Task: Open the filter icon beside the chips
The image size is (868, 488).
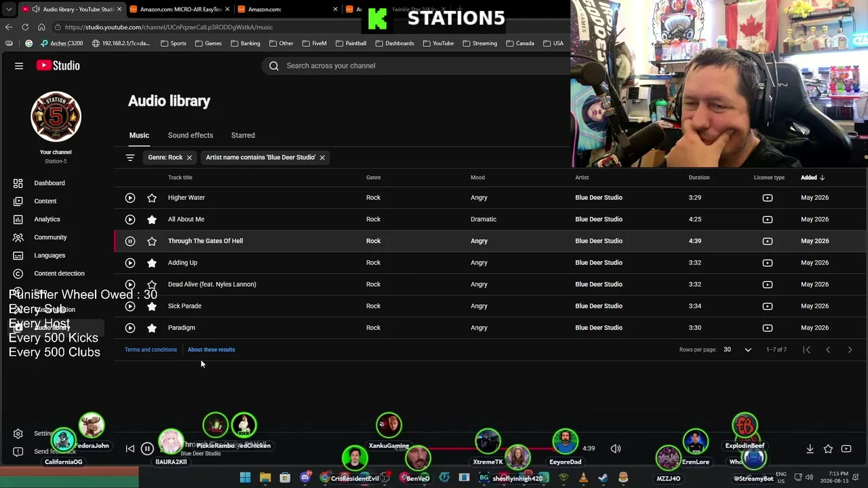Action: pos(130,157)
